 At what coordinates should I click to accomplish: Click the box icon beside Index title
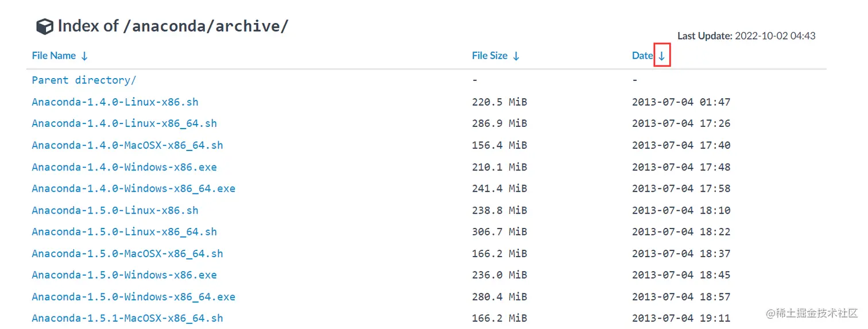pyautogui.click(x=44, y=26)
